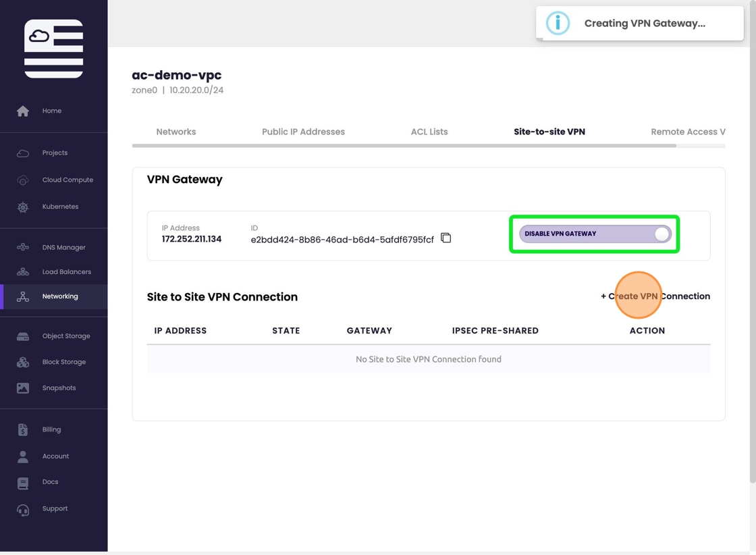
Task: Click the Load Balancers icon
Action: tap(23, 272)
